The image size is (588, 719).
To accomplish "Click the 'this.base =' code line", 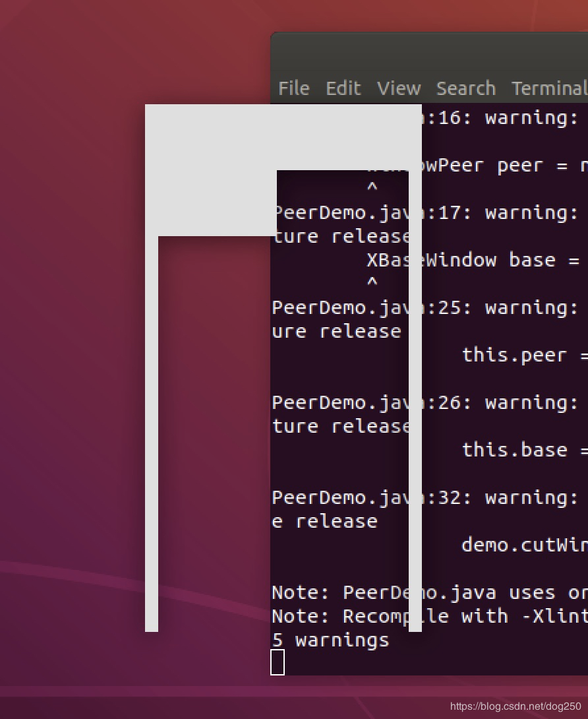I will pyautogui.click(x=525, y=450).
